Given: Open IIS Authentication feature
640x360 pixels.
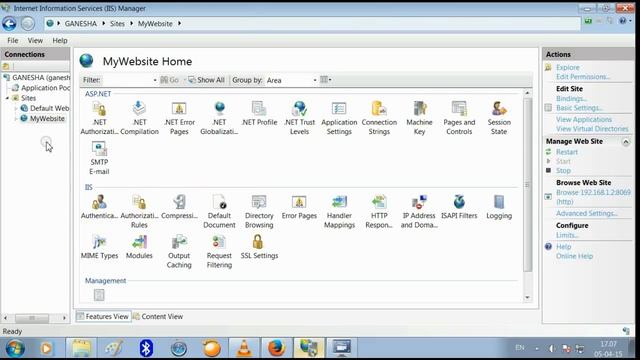Looking at the screenshot, I should pos(99,207).
